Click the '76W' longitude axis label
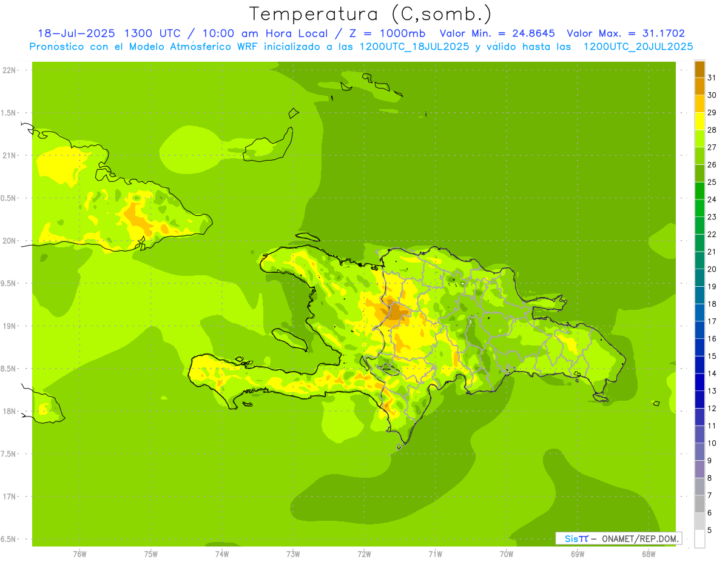Viewport: 728px width, 562px height. (x=79, y=554)
